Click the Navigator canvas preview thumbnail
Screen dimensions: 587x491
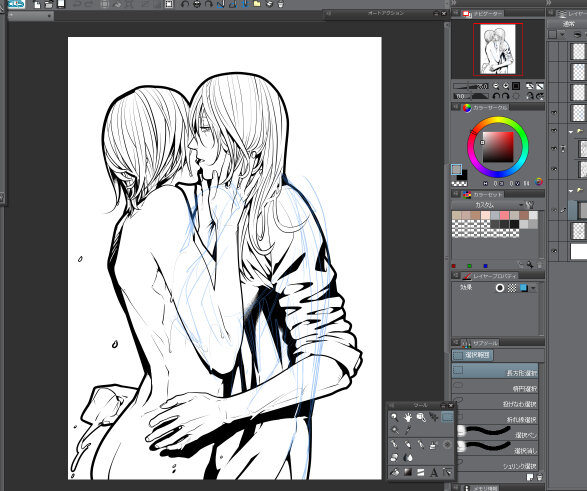pos(498,49)
